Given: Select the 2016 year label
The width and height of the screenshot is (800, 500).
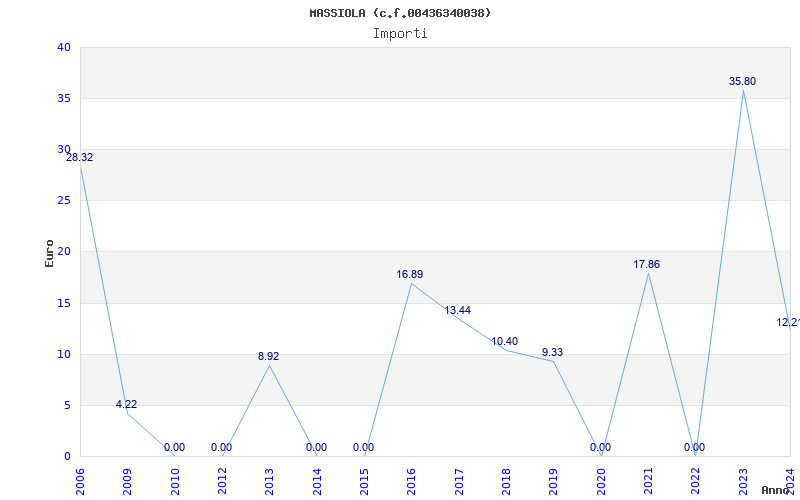Looking at the screenshot, I should point(412,482).
